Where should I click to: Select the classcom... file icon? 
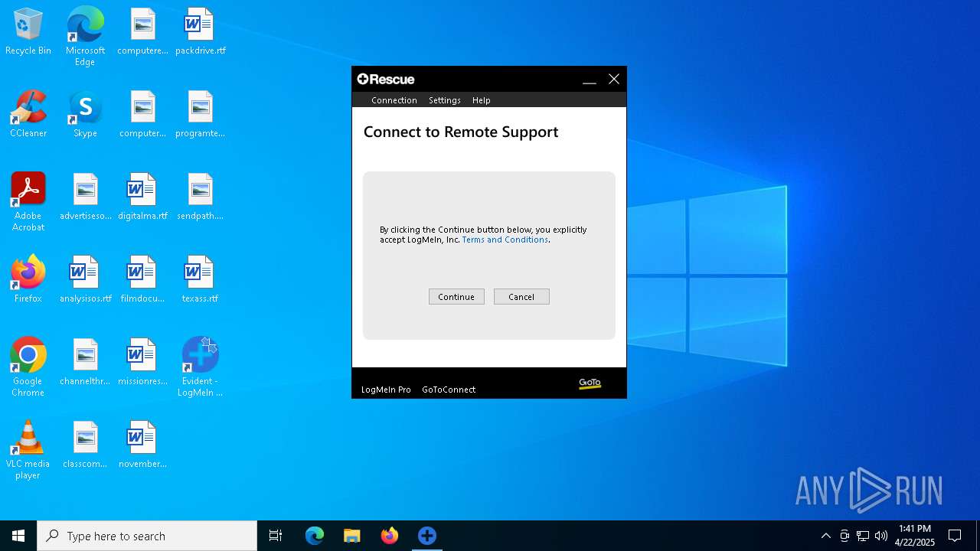coord(86,445)
